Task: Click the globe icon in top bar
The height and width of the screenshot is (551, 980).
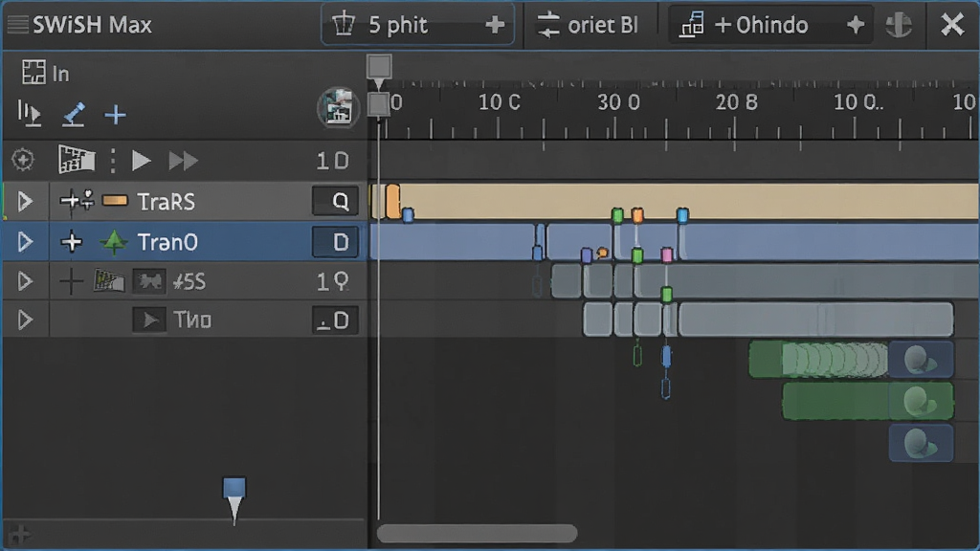Action: [899, 25]
